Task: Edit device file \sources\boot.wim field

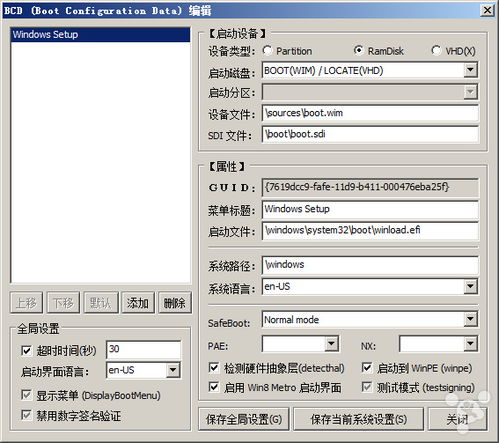Action: pyautogui.click(x=370, y=113)
